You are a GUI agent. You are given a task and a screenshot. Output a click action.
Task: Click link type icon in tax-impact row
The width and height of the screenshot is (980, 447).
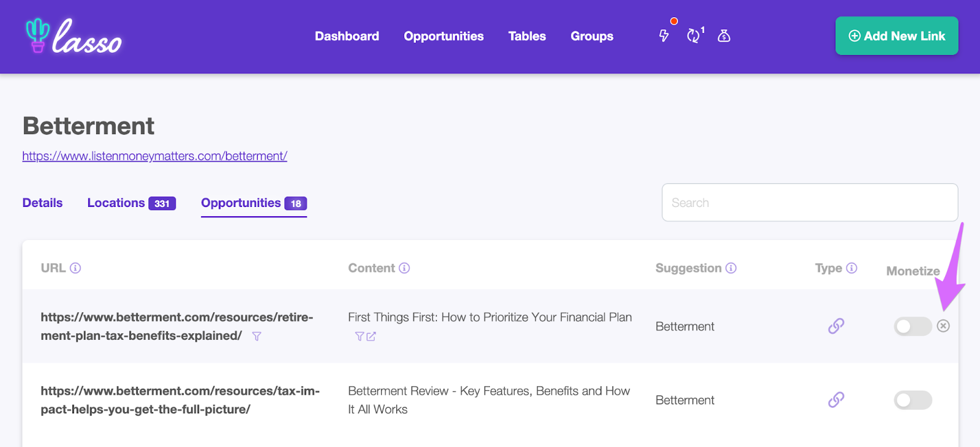[x=836, y=400]
